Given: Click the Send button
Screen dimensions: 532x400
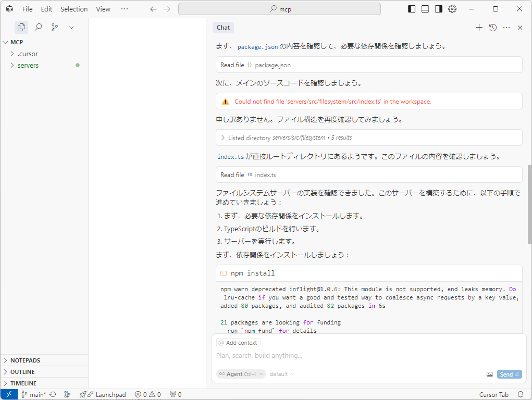Looking at the screenshot, I should click(509, 374).
